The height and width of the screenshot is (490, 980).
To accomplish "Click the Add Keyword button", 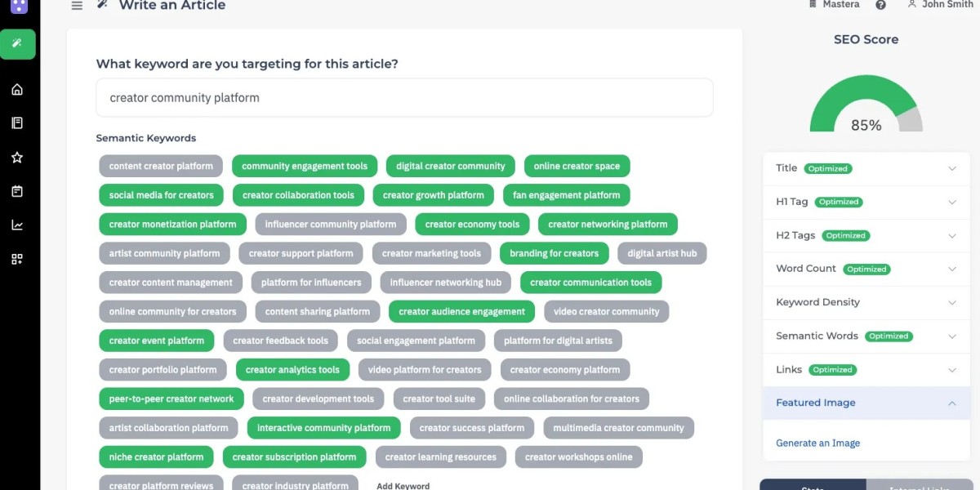I will (403, 486).
